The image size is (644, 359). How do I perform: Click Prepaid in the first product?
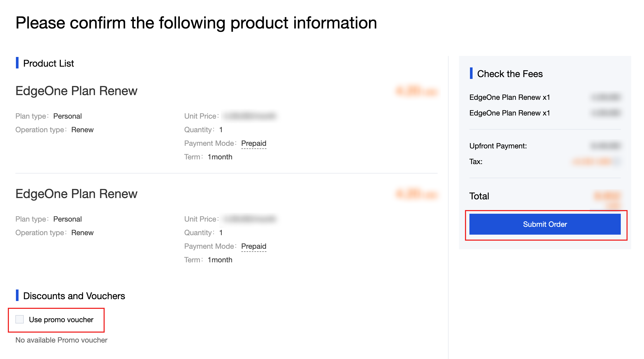[254, 143]
